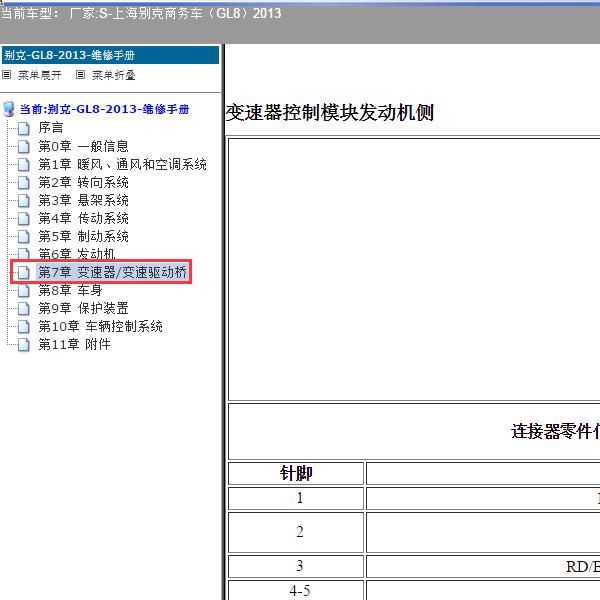Open 第1章 暖风、通风和空调系统 chapter
The image size is (600, 600).
[122, 165]
